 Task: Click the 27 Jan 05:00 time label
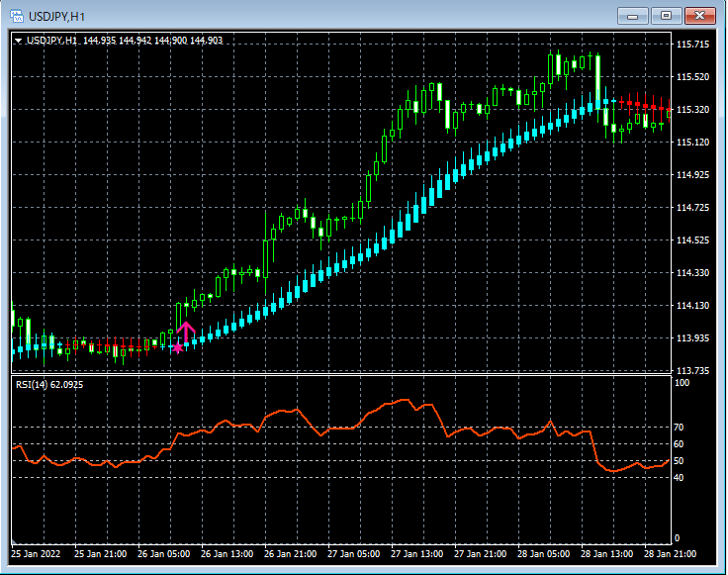353,554
